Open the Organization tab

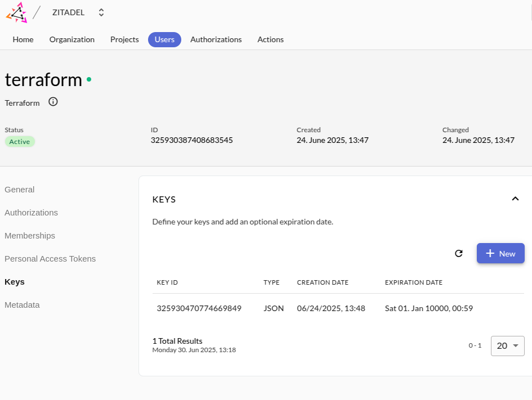click(x=72, y=39)
